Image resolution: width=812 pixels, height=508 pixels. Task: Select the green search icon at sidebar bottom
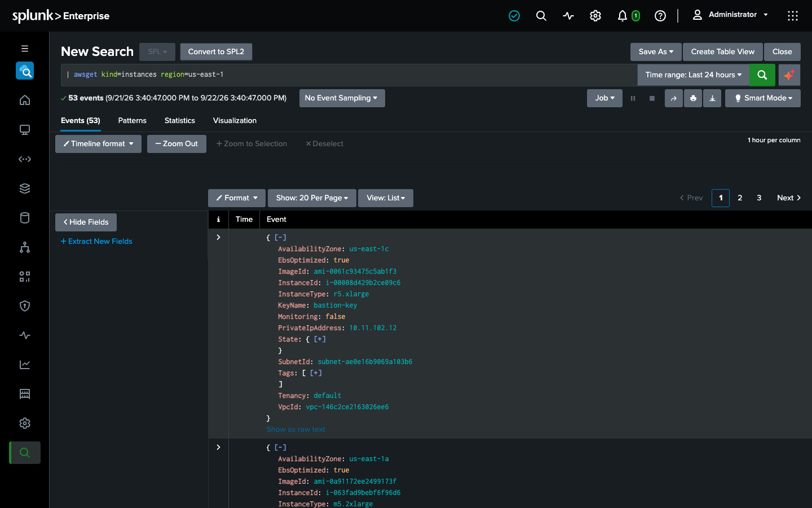tap(25, 453)
